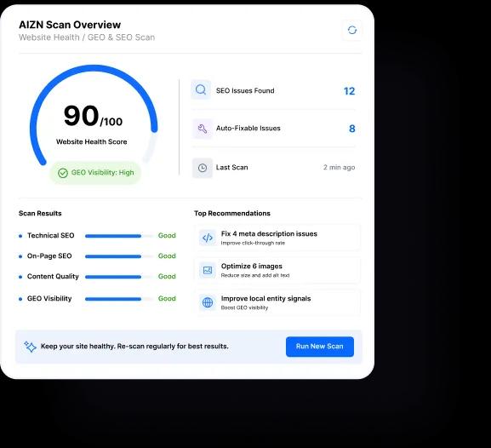Click the clock icon next to Last Scan
Viewport: 491px width, 448px height.
[203, 168]
